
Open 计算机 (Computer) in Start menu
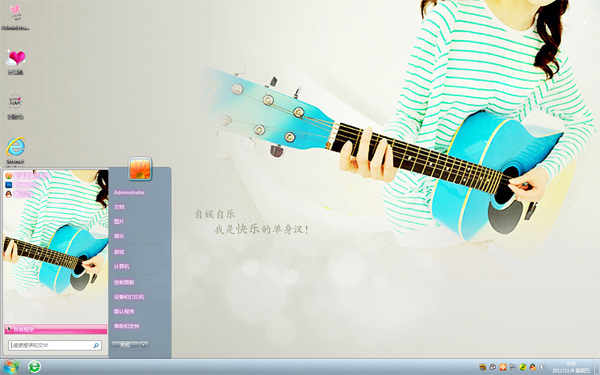122,266
